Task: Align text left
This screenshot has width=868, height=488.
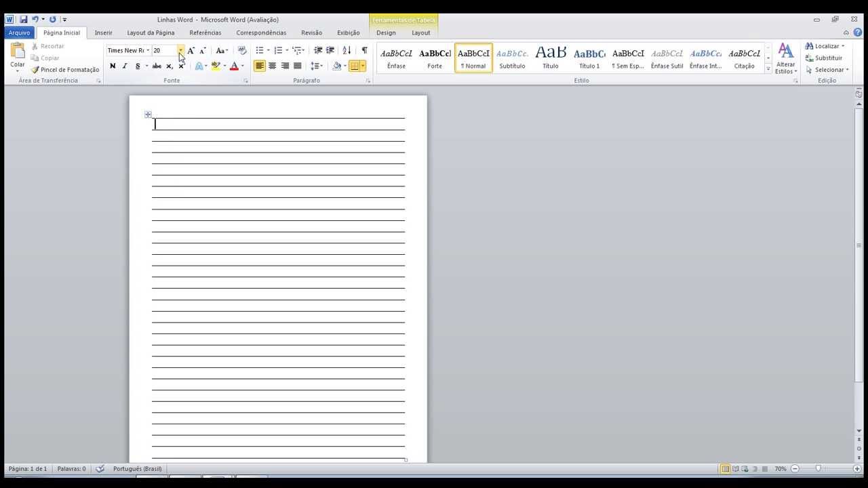Action: pos(260,66)
